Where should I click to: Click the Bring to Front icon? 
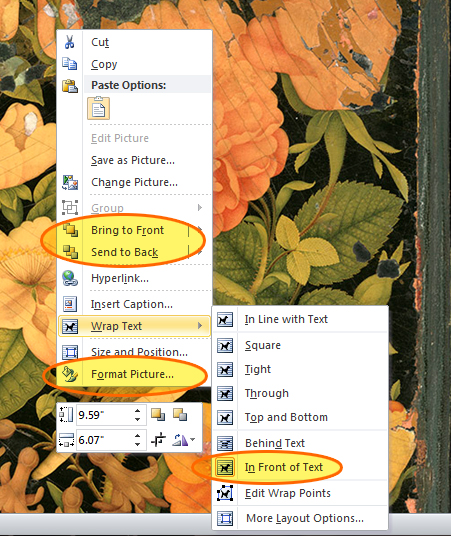(x=70, y=230)
